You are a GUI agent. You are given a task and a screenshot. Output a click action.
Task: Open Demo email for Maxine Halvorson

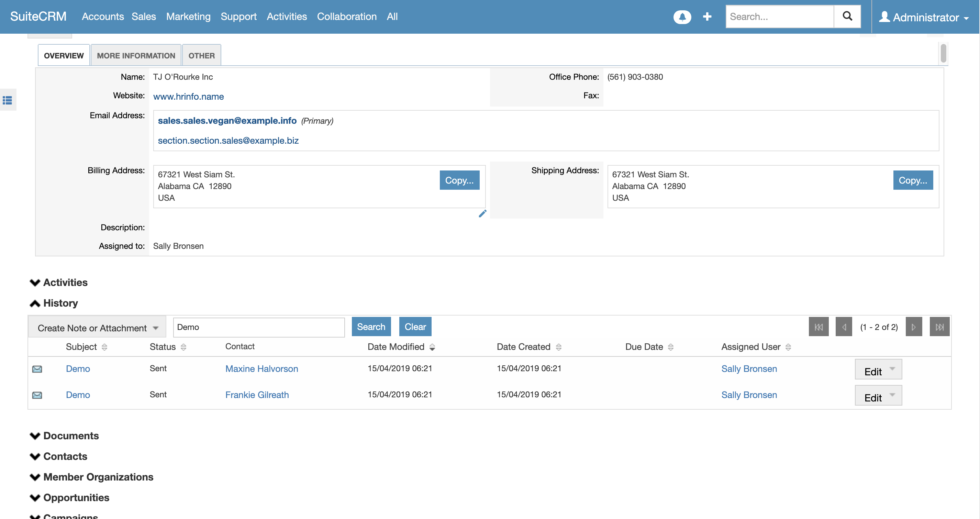tap(78, 369)
